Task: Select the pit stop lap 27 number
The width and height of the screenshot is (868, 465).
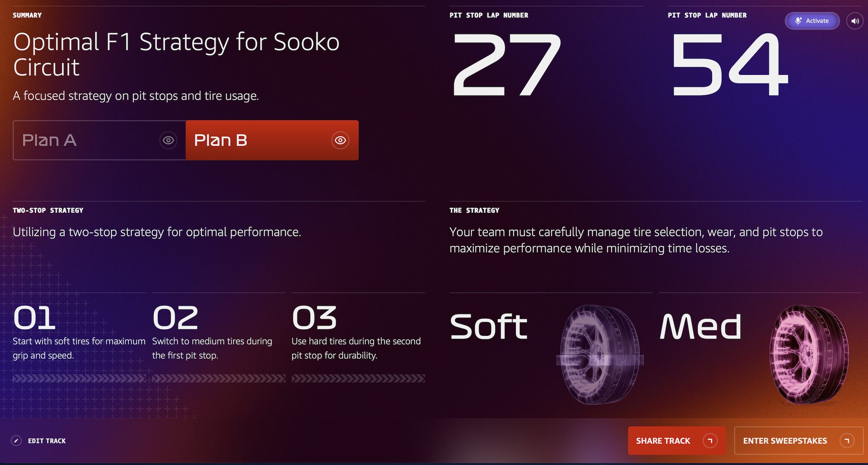Action: coord(506,65)
